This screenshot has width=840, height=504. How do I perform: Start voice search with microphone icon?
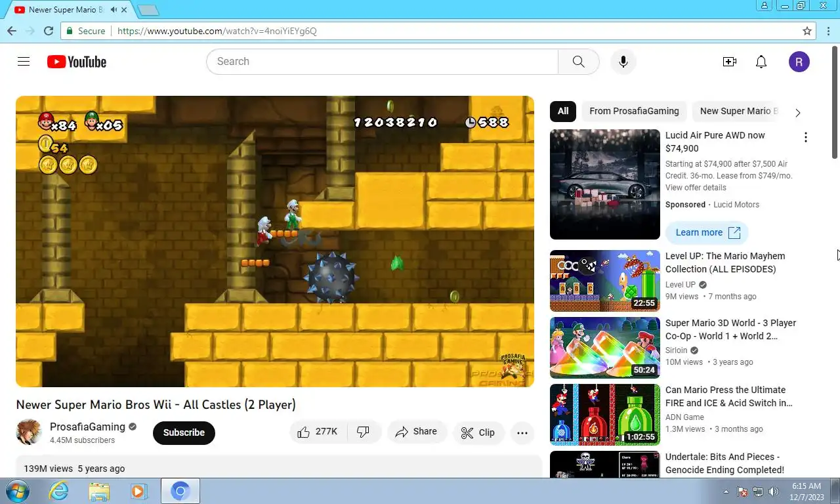click(623, 62)
